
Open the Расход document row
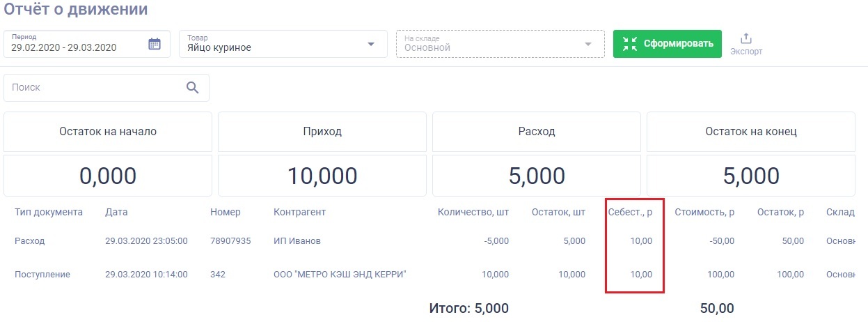tap(29, 241)
